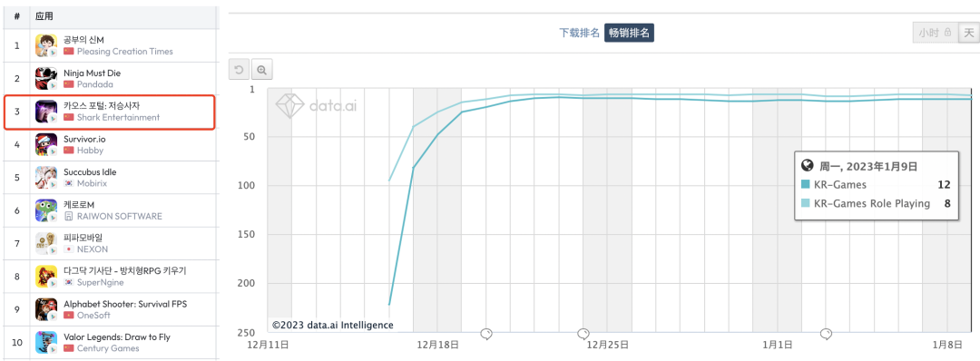This screenshot has width=980, height=361.
Task: Toggle the KR-Games legend swatch
Action: click(806, 184)
